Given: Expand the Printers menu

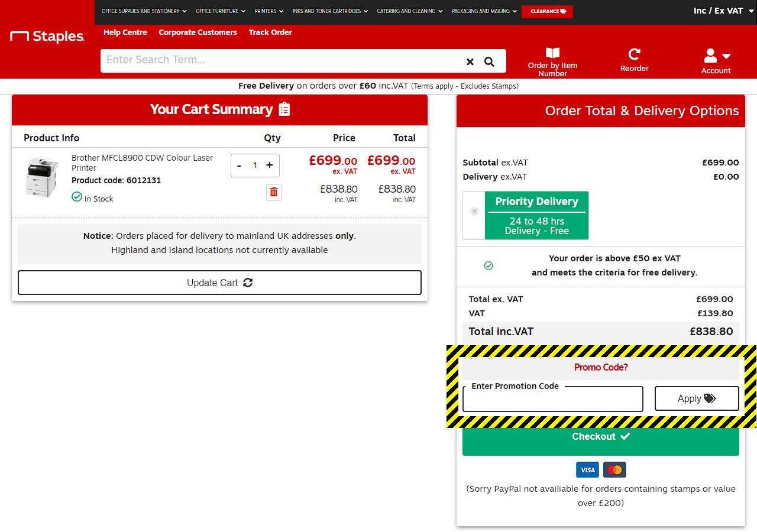Looking at the screenshot, I should [269, 11].
